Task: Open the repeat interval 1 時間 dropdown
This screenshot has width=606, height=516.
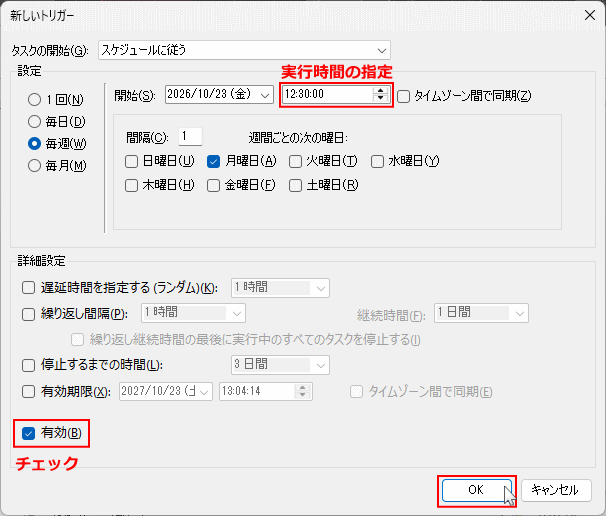Action: 193,313
